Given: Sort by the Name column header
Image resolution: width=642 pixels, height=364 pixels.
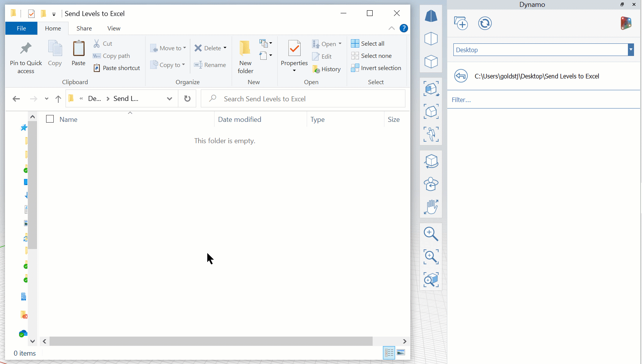Looking at the screenshot, I should click(x=68, y=119).
